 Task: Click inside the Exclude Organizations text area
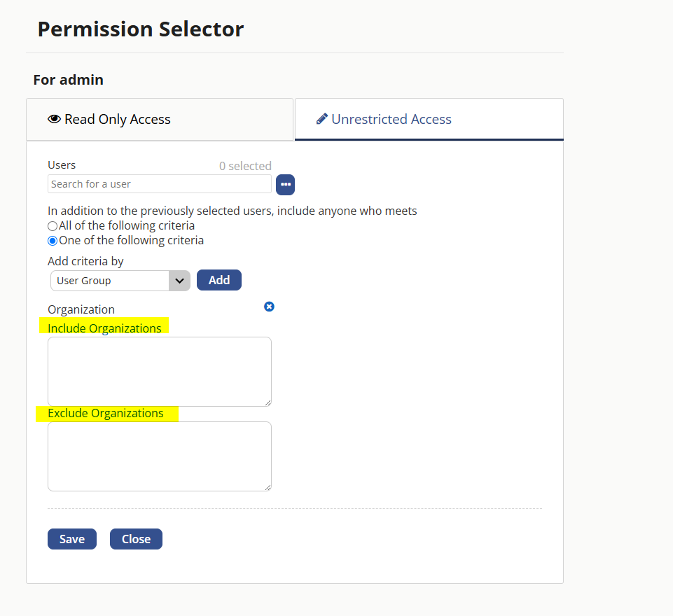(160, 456)
